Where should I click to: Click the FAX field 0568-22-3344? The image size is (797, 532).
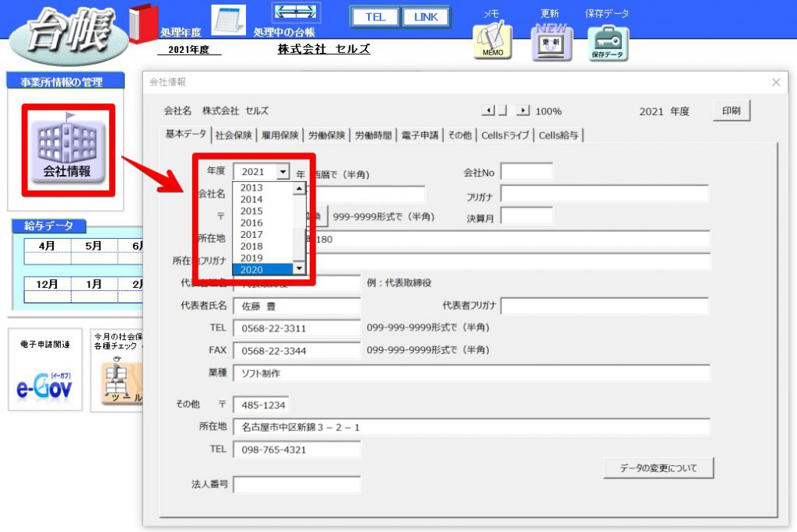click(297, 351)
